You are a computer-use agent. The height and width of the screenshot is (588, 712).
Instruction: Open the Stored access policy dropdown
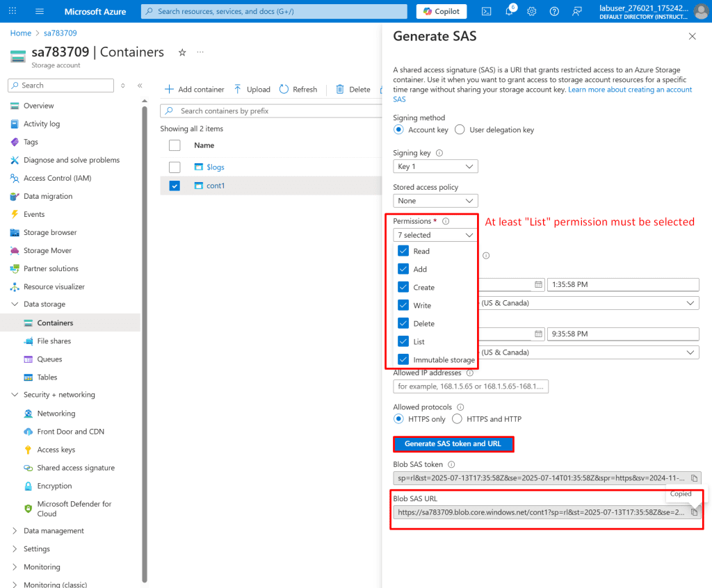coord(435,201)
